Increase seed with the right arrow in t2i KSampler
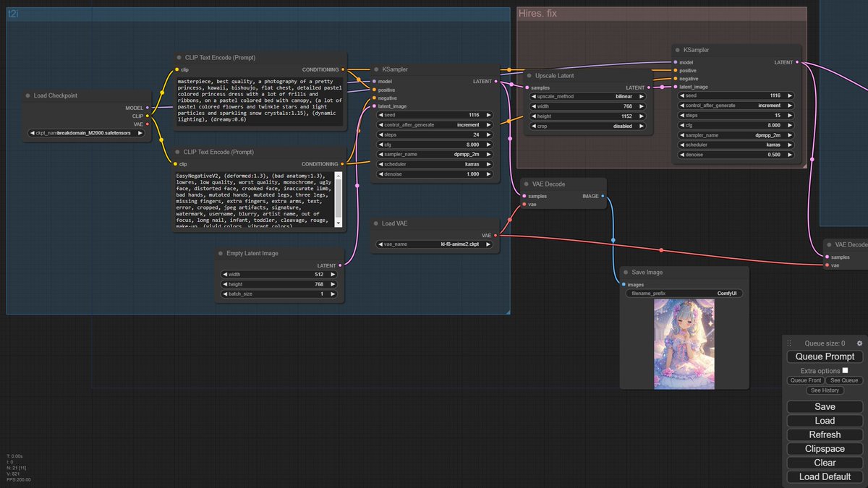868x488 pixels. (x=489, y=115)
